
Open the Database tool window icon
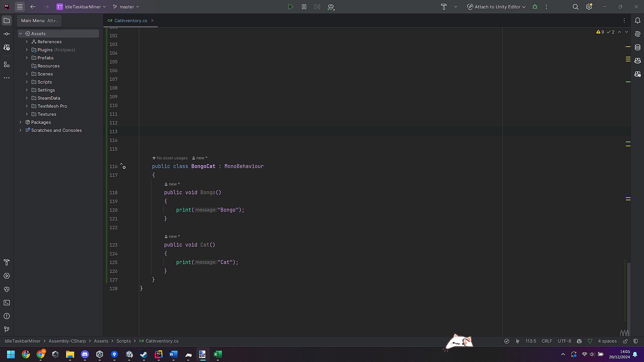tap(637, 47)
